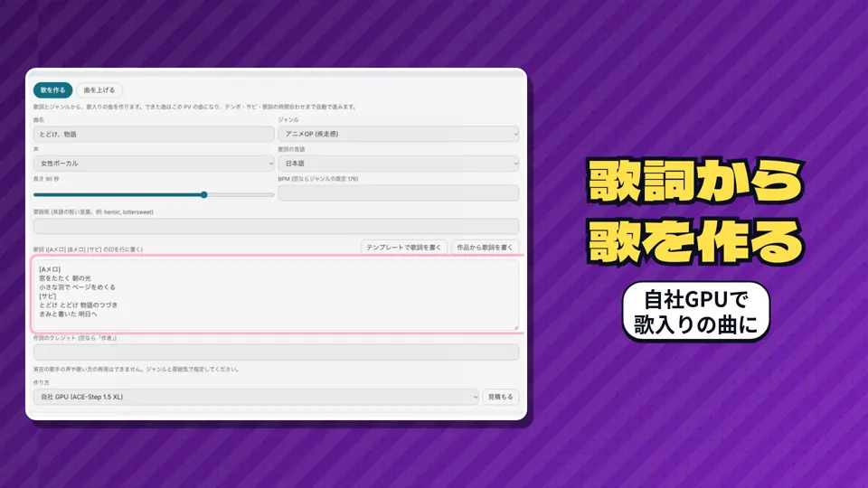868x488 pixels.
Task: Open the 作り方 dropdown showing 自社 GPU
Action: [256, 397]
